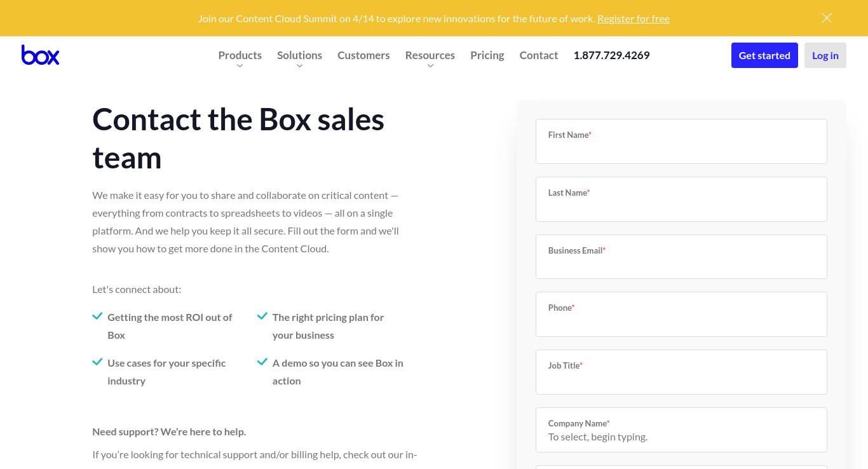Click the Let's connect about: text
The height and width of the screenshot is (469, 868).
pyautogui.click(x=137, y=289)
